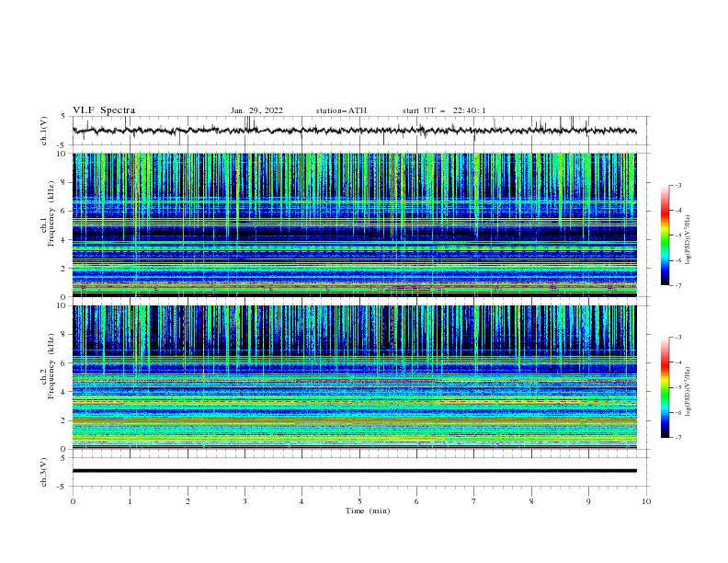
Task: Click the ch.1 waveform trace panel
Action: [x=361, y=131]
